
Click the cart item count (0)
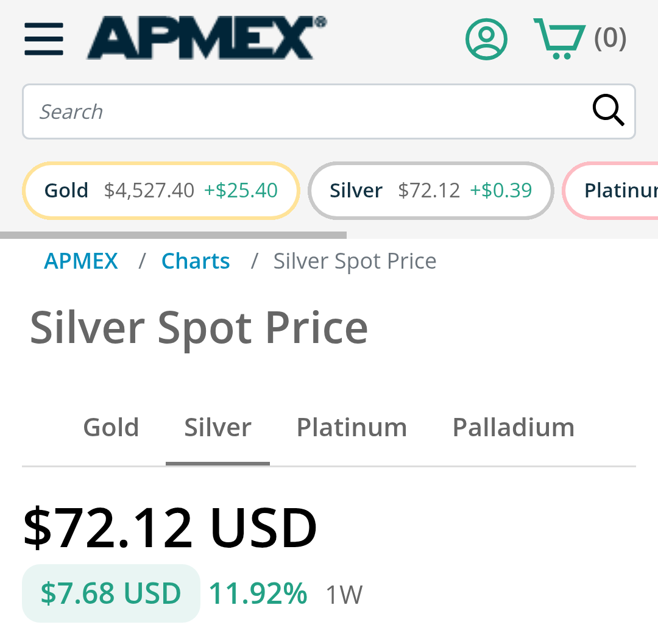pos(610,38)
